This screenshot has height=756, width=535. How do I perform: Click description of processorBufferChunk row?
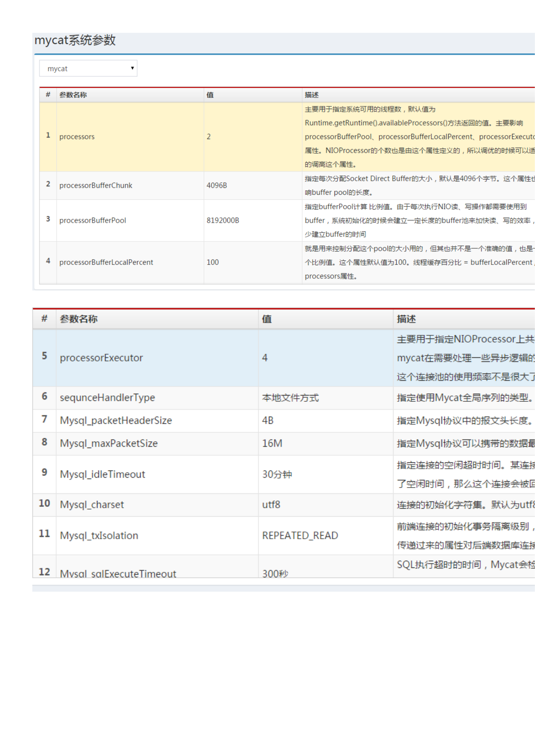[x=420, y=185]
